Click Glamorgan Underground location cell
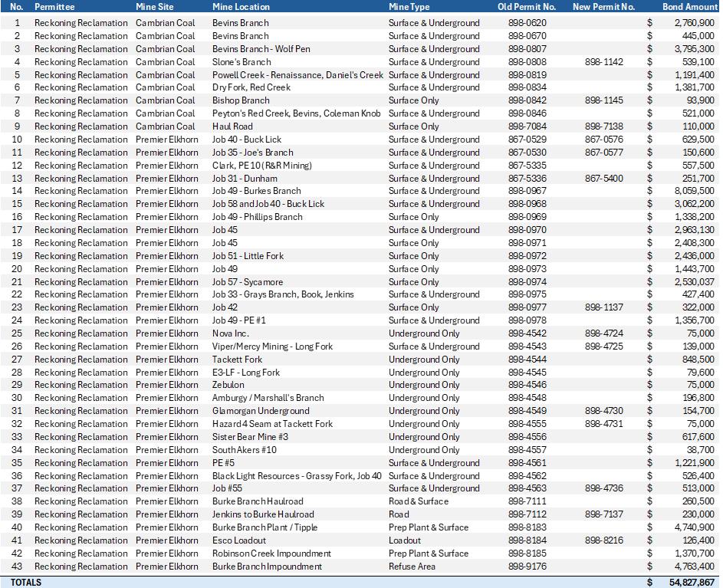723x588 pixels. tap(261, 411)
